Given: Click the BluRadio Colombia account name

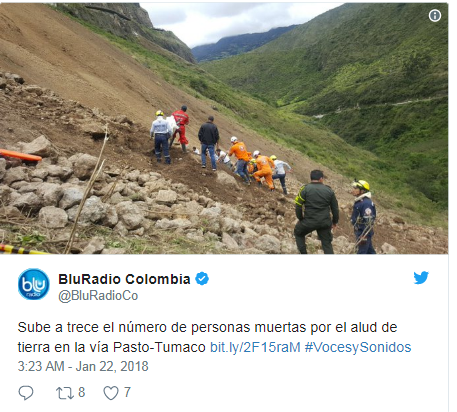Looking at the screenshot, I should tap(124, 279).
